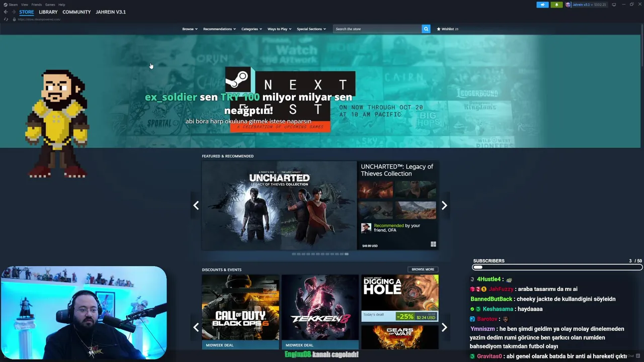Click the store.steampowered.com URL text
This screenshot has width=644, height=362.
39,19
